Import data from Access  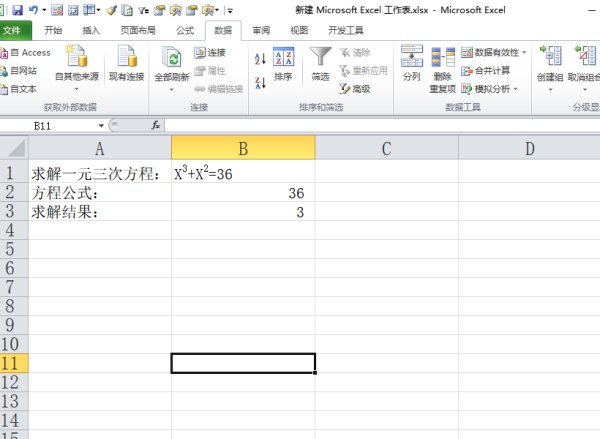pyautogui.click(x=26, y=53)
